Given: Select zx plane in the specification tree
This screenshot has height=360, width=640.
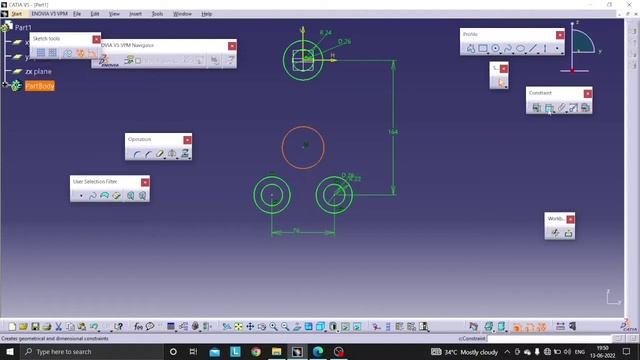Looking at the screenshot, I should [38, 71].
